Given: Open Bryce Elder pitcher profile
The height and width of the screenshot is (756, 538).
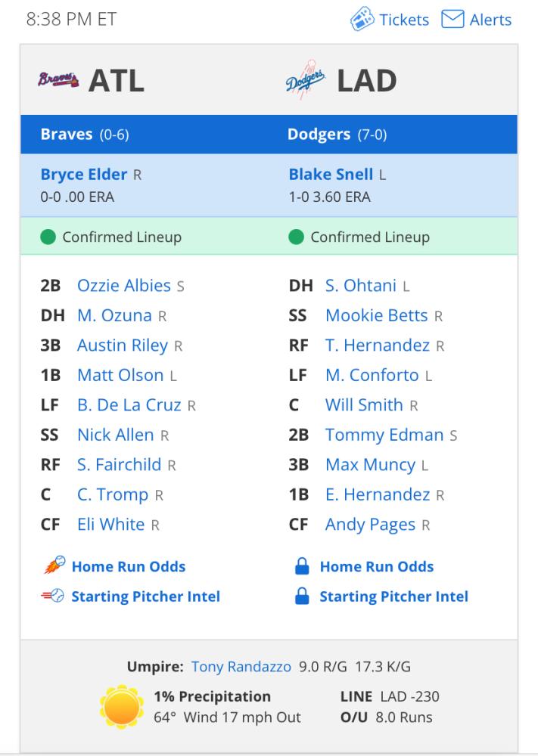Looking at the screenshot, I should (x=84, y=174).
